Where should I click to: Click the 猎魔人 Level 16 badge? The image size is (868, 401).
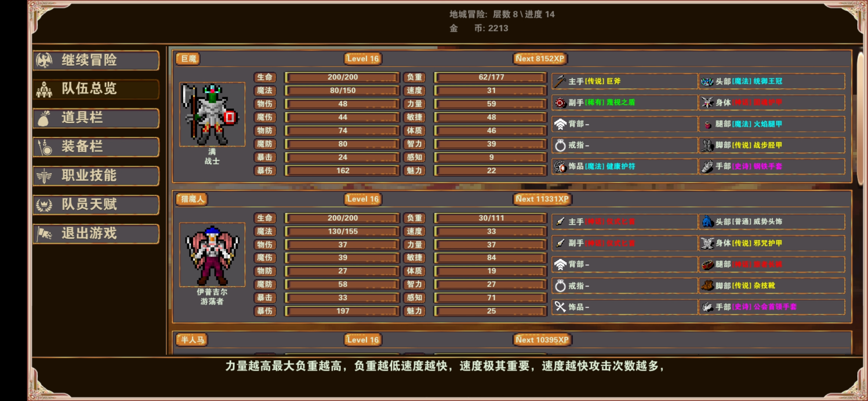[x=363, y=199]
